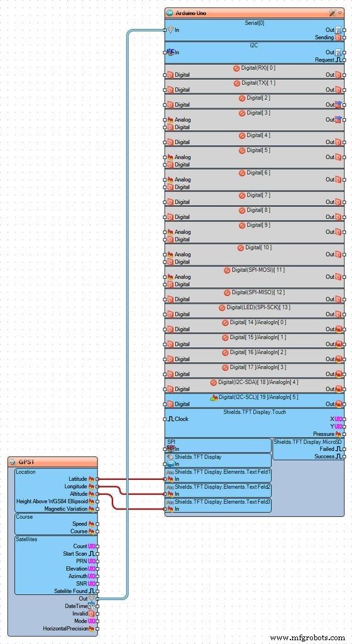Click the GPS1 Latitude output pin icon
The height and width of the screenshot is (644, 352).
click(x=92, y=479)
